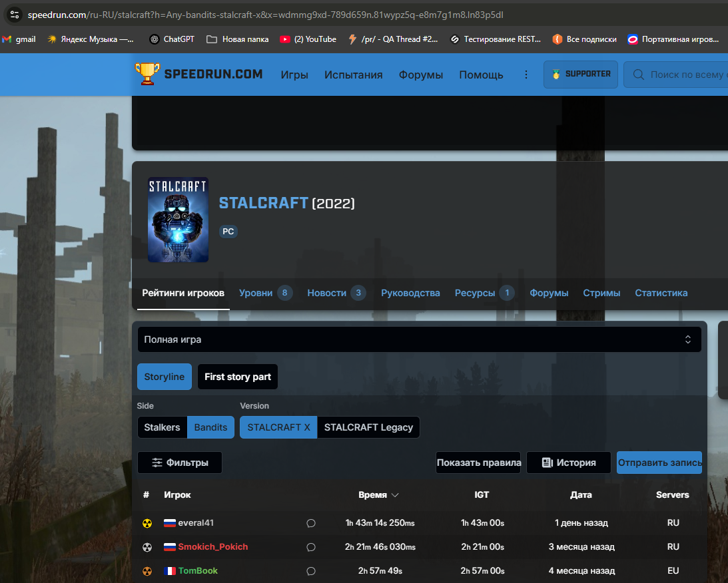Open Помощь in the top navigation

tap(481, 75)
